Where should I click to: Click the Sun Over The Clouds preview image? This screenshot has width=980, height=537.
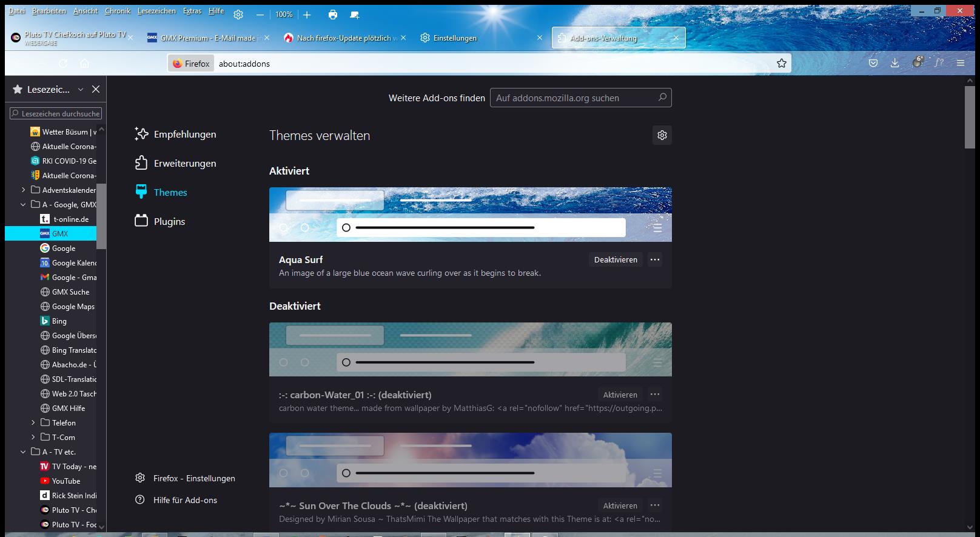click(471, 460)
